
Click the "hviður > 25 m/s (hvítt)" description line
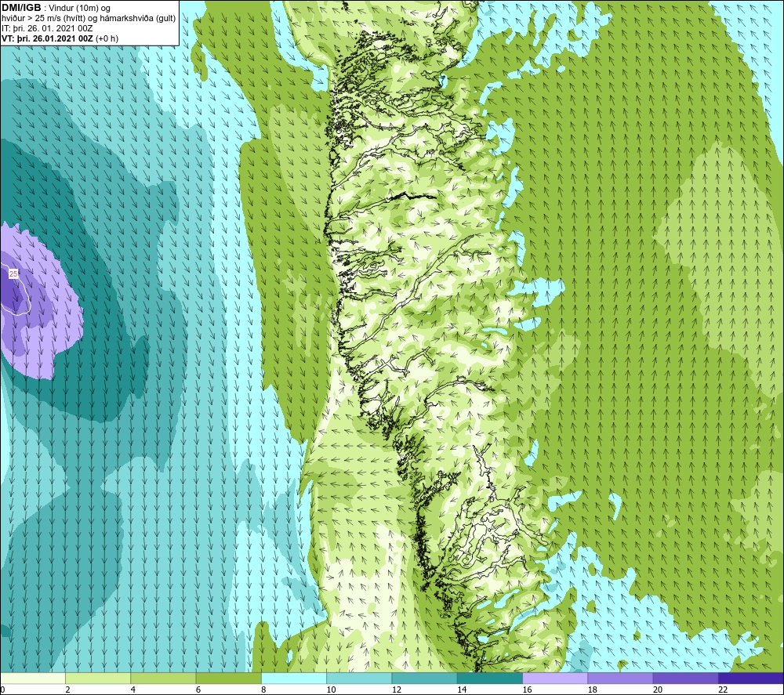[89, 19]
